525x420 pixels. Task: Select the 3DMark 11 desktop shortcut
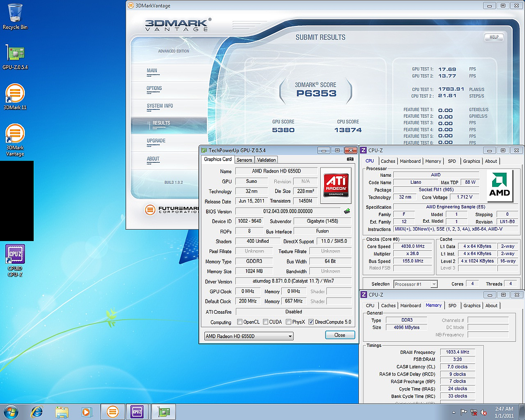[x=15, y=97]
